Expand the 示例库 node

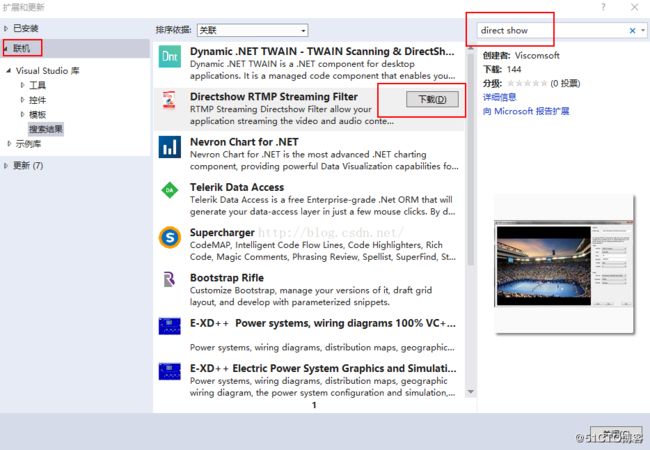[8, 144]
